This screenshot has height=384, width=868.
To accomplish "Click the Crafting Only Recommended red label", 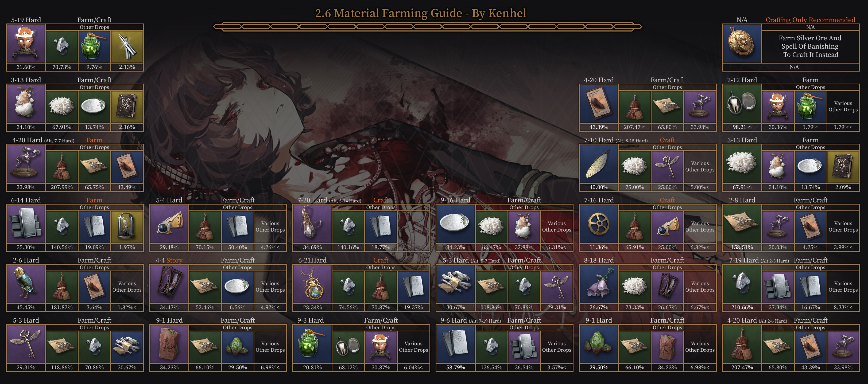I will pyautogui.click(x=810, y=19).
